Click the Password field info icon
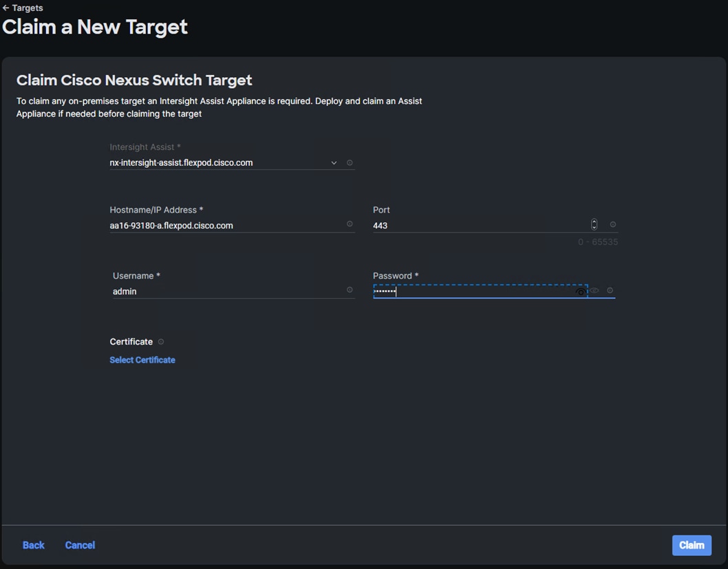This screenshot has height=569, width=728. pos(610,290)
